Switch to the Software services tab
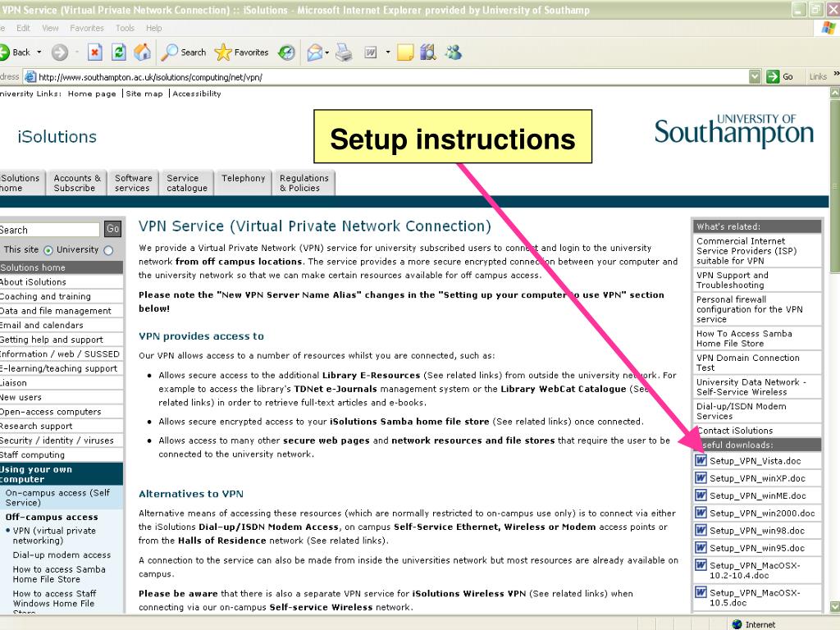 (x=133, y=183)
